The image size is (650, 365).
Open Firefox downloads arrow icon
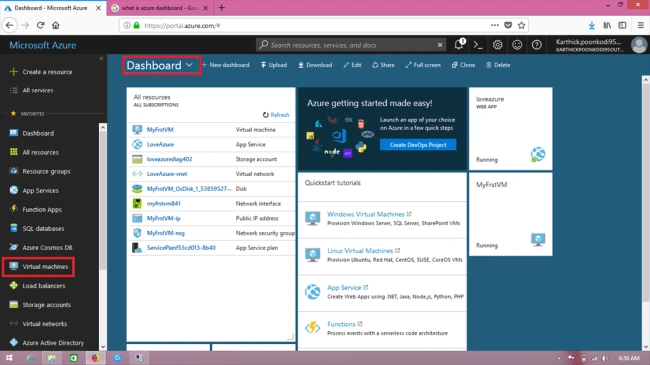(592, 25)
